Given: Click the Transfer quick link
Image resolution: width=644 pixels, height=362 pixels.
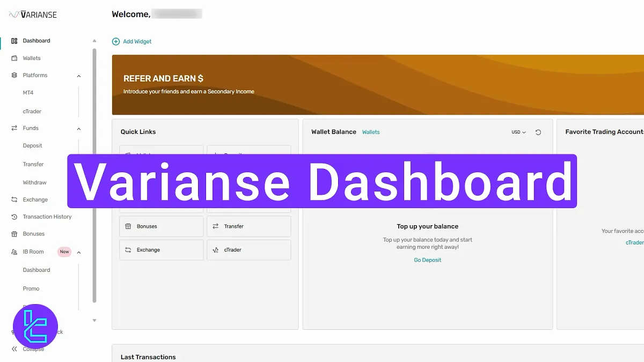Looking at the screenshot, I should point(248,226).
